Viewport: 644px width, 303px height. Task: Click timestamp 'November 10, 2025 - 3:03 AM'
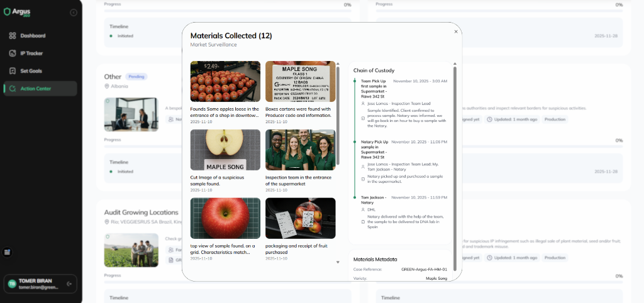coord(420,81)
